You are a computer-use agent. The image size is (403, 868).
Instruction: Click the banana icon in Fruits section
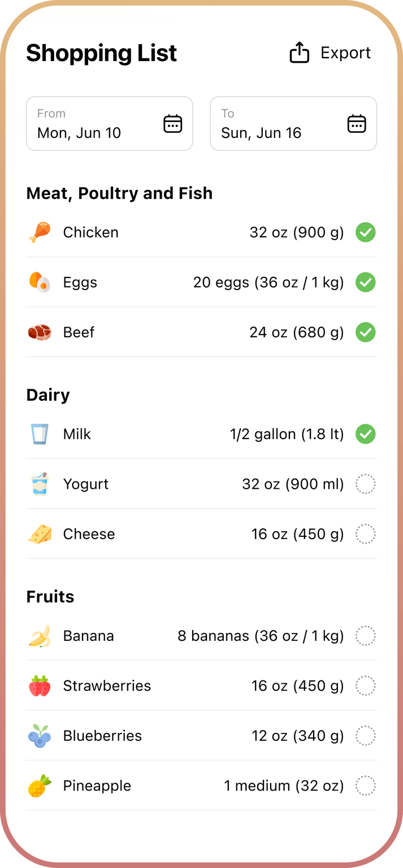pos(38,635)
